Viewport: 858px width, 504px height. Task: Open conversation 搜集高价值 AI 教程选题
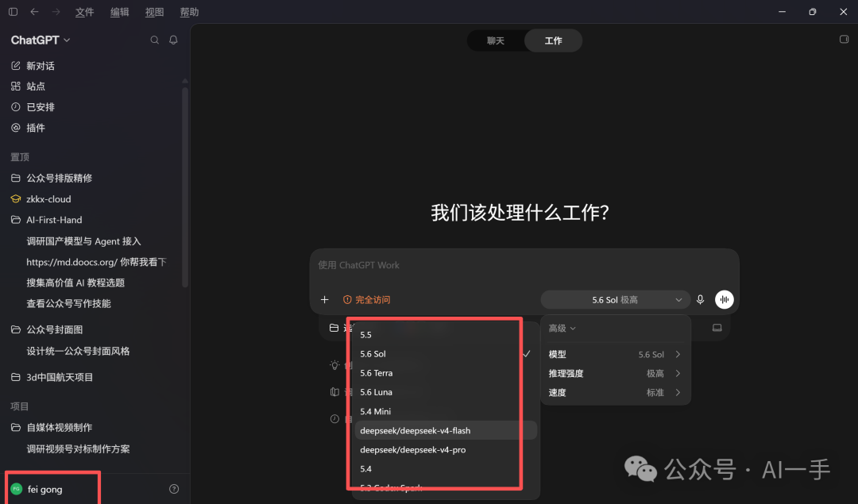coord(75,283)
